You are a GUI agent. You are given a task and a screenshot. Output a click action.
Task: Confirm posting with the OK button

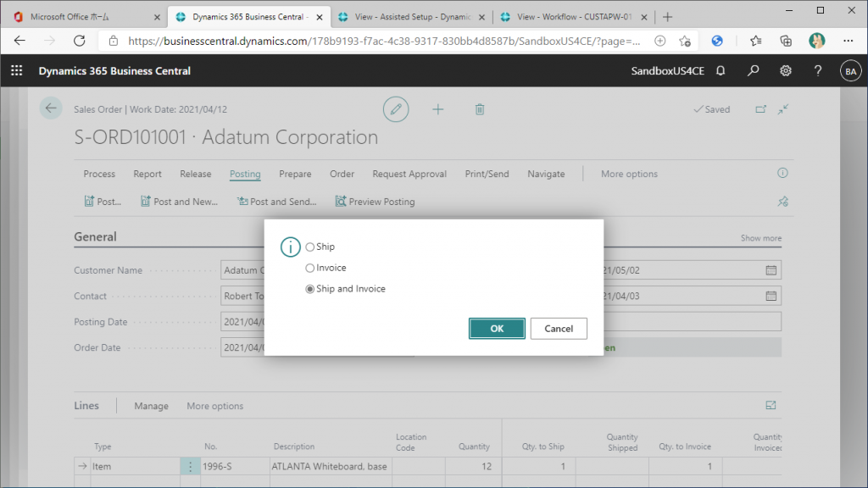tap(497, 329)
